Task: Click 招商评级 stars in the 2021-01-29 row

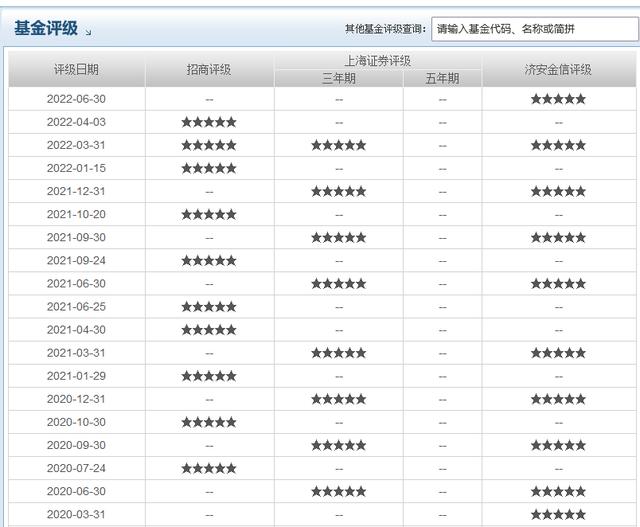Action: pyautogui.click(x=209, y=376)
